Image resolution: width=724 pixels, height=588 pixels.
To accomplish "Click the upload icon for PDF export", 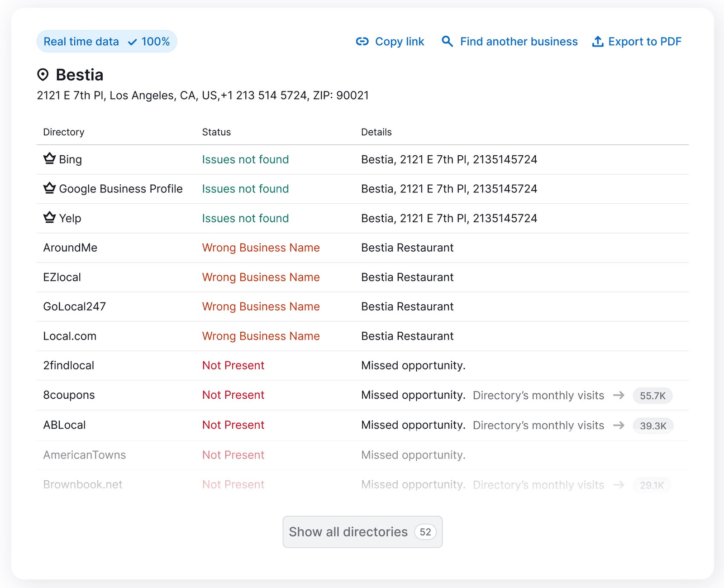I will pos(598,42).
